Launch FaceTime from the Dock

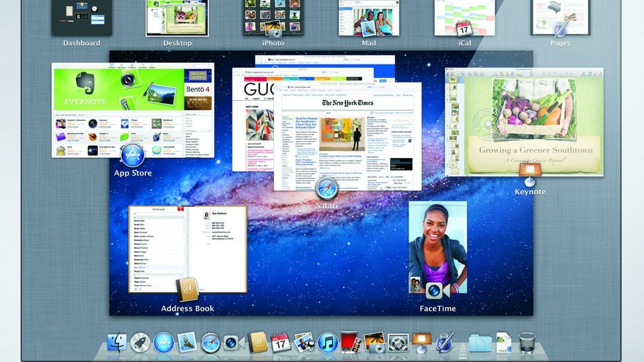[231, 343]
